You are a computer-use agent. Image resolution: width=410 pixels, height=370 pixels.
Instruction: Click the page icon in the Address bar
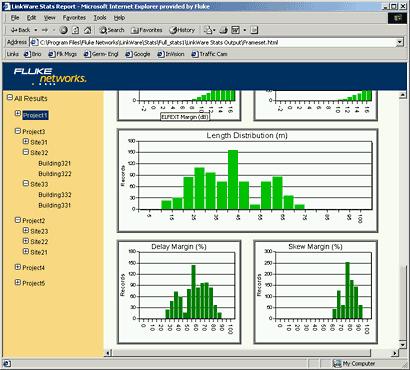[34, 42]
